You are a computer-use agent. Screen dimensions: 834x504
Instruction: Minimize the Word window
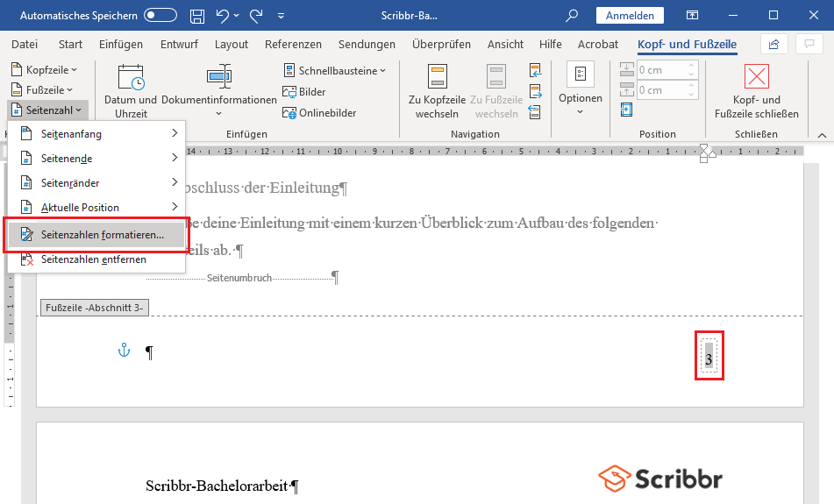point(733,16)
